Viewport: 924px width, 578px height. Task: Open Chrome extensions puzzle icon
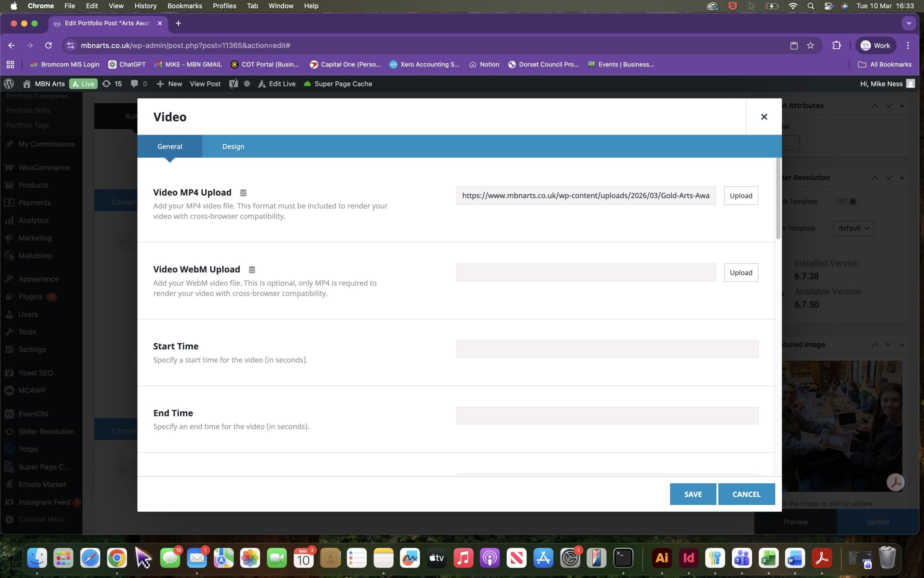point(837,46)
